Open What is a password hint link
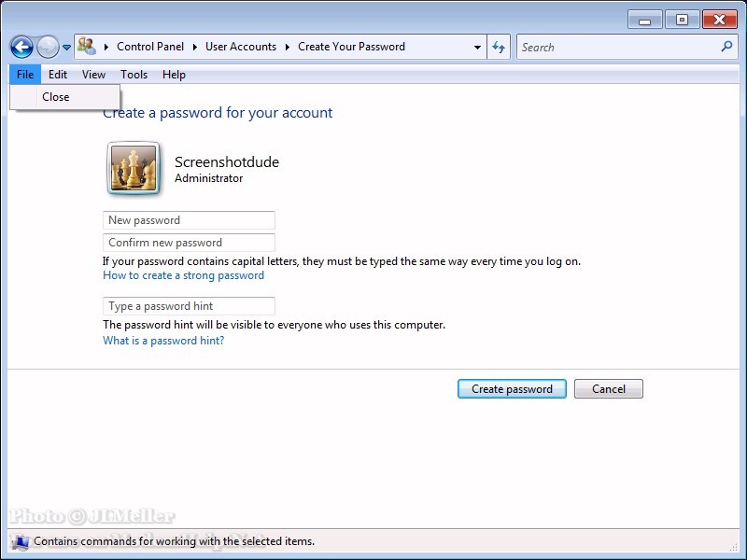747x560 pixels. coord(163,341)
